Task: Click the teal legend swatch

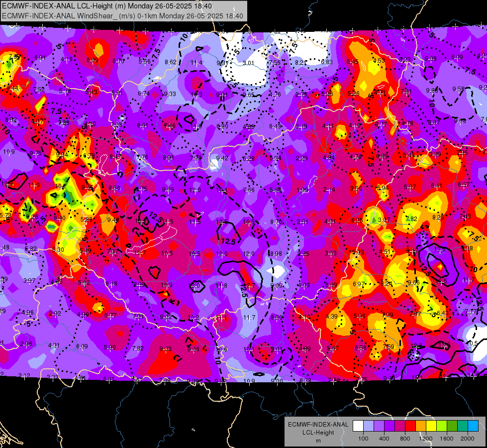Action: (x=463, y=426)
